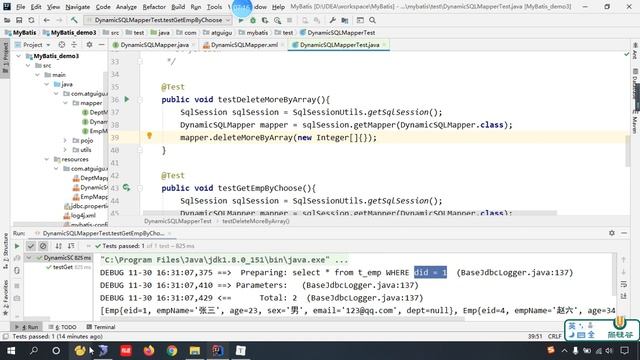Open the Navigate menu

click(78, 7)
